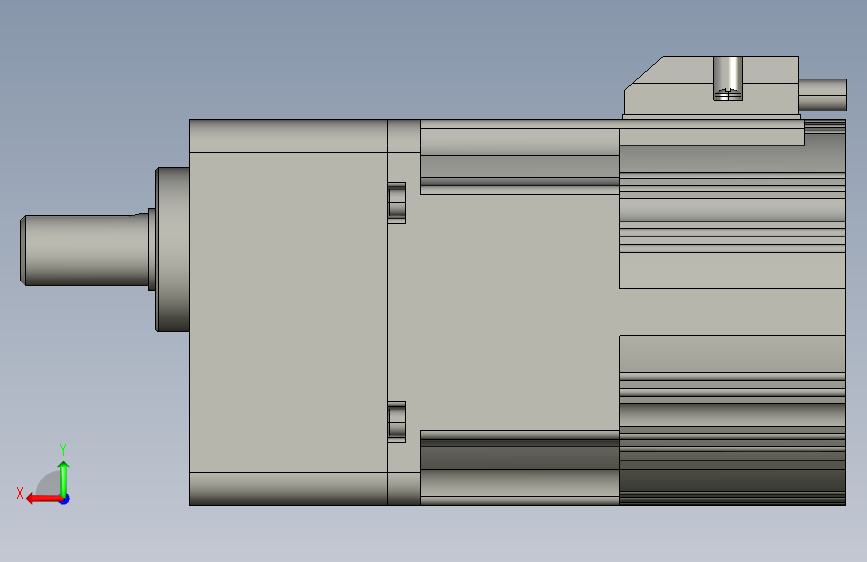Select the gearbox housing body
Screen dimensions: 867x562
288,312
